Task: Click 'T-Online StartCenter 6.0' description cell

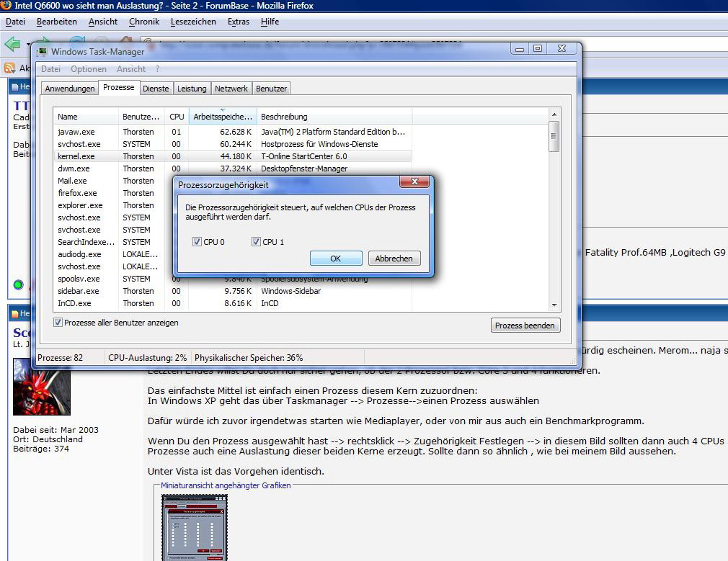Action: [304, 156]
